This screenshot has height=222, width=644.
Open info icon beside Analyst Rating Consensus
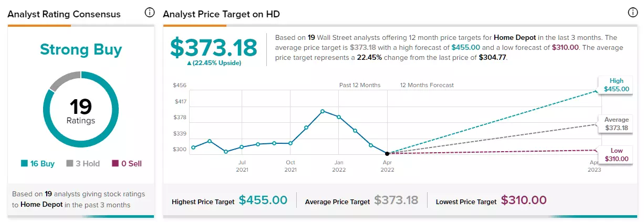(149, 13)
